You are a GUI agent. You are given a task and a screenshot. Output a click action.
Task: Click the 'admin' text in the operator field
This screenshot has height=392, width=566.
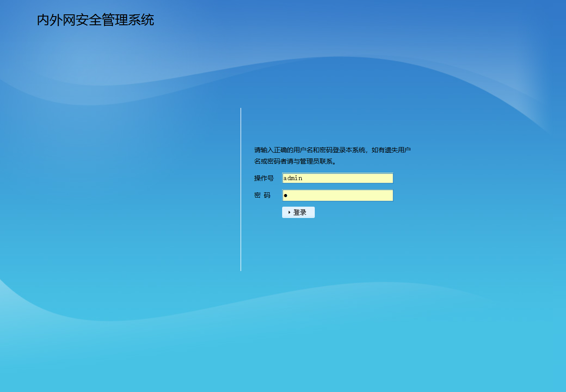(x=293, y=178)
